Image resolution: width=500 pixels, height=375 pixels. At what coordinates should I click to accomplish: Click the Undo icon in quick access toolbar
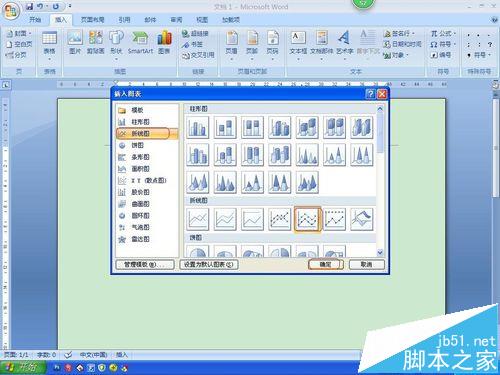(40, 6)
